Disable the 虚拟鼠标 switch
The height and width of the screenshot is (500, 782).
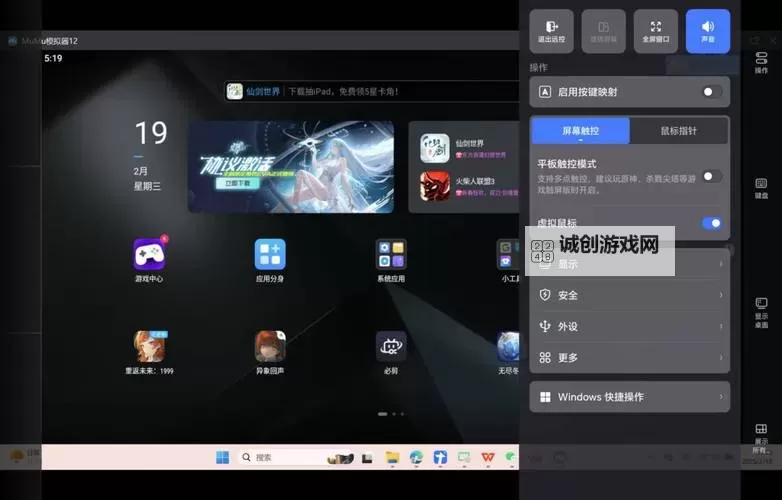click(711, 223)
